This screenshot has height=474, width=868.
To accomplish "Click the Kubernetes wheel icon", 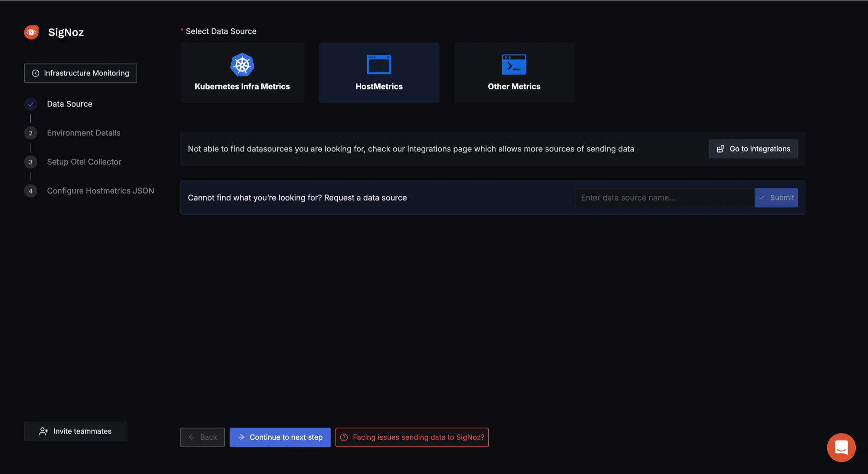I will click(242, 65).
